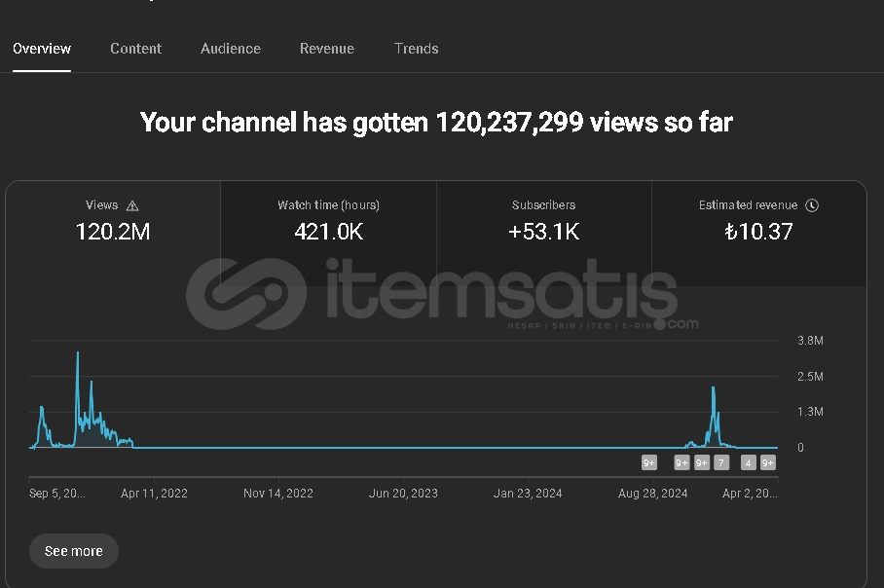This screenshot has width=884, height=588.
Task: Open the video marker labeled 7
Action: pyautogui.click(x=721, y=462)
